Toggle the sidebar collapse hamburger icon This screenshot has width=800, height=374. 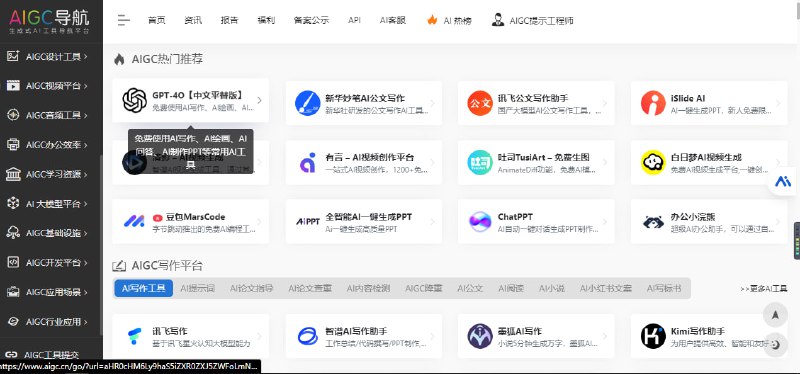tap(123, 20)
